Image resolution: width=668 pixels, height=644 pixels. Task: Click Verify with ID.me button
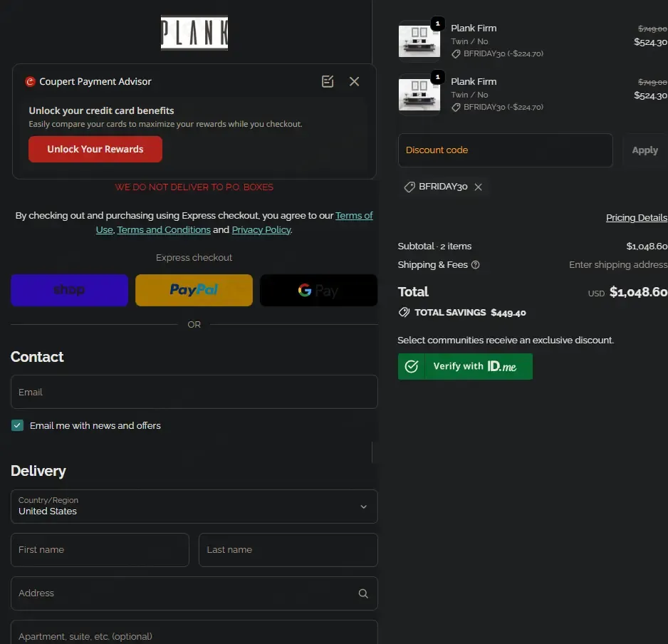pyautogui.click(x=465, y=366)
